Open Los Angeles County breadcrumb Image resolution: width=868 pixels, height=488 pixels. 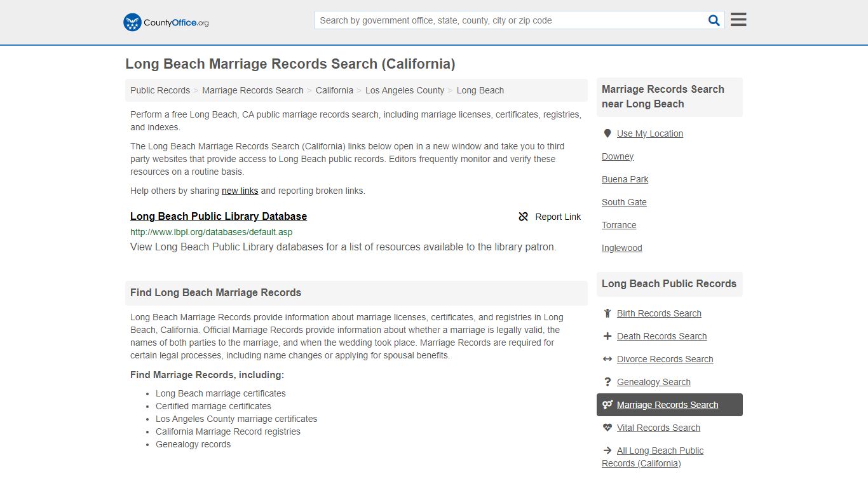tap(405, 90)
